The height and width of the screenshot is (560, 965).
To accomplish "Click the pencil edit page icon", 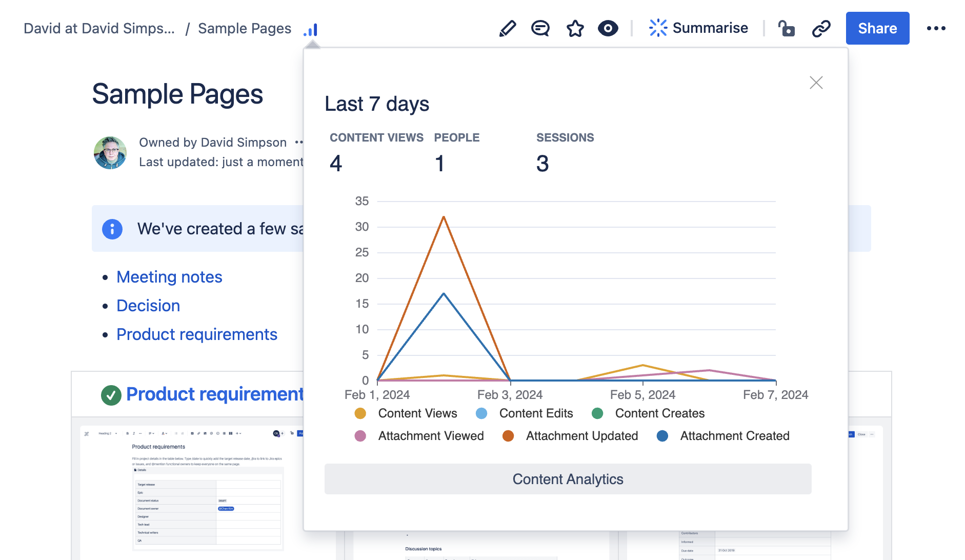I will point(507,28).
